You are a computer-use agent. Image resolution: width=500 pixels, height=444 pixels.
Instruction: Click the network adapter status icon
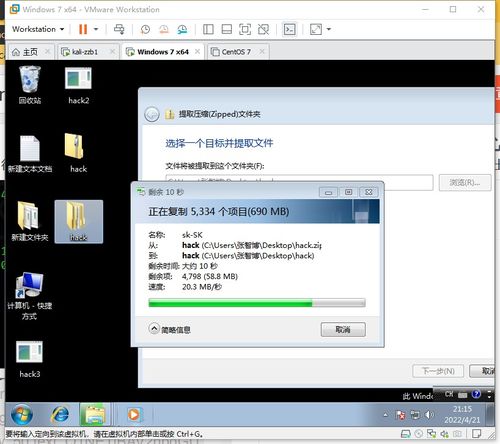[x=432, y=434]
